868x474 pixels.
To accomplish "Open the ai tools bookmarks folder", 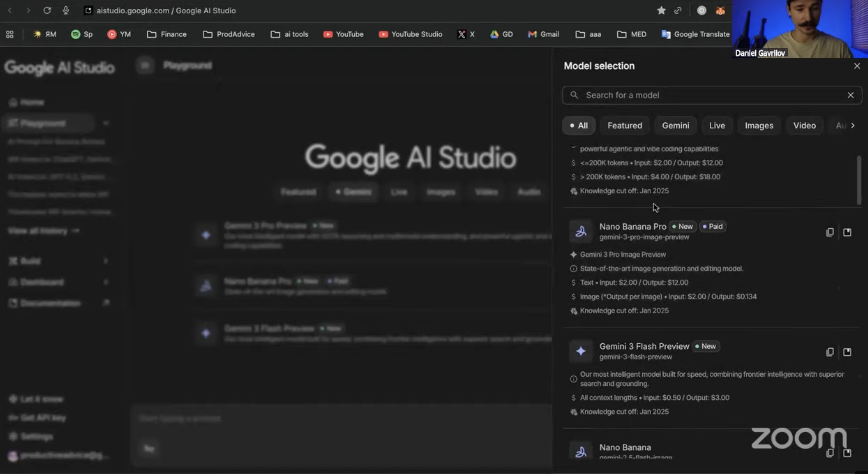I will pyautogui.click(x=289, y=34).
